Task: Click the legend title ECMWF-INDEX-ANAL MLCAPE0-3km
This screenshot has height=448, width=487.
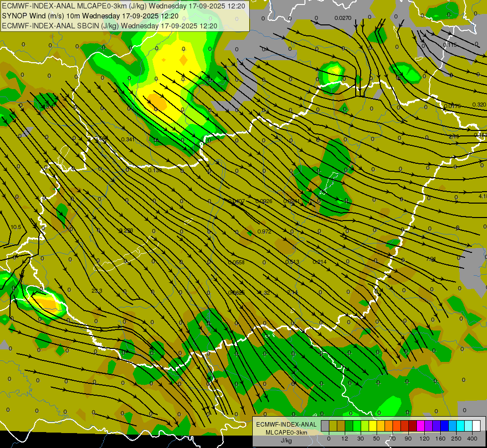Action: point(285,428)
